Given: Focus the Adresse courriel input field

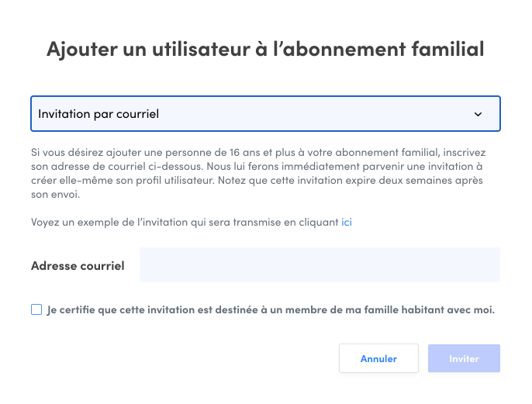Looking at the screenshot, I should coord(320,265).
